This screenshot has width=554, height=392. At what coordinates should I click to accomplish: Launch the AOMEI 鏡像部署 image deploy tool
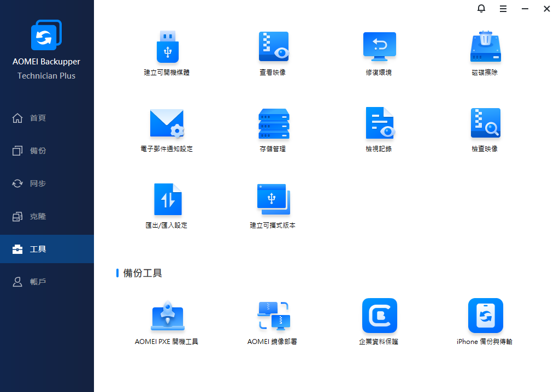(273, 323)
